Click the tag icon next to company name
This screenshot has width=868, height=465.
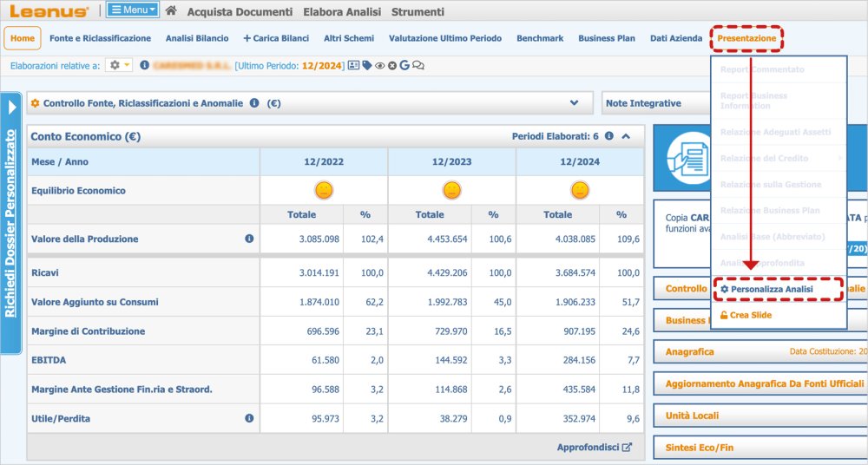(367, 65)
